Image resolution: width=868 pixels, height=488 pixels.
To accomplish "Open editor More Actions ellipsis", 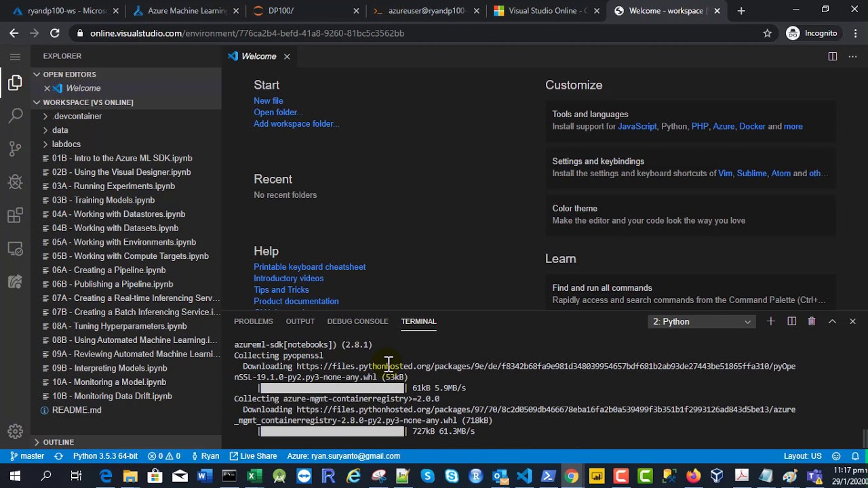I will click(x=852, y=56).
